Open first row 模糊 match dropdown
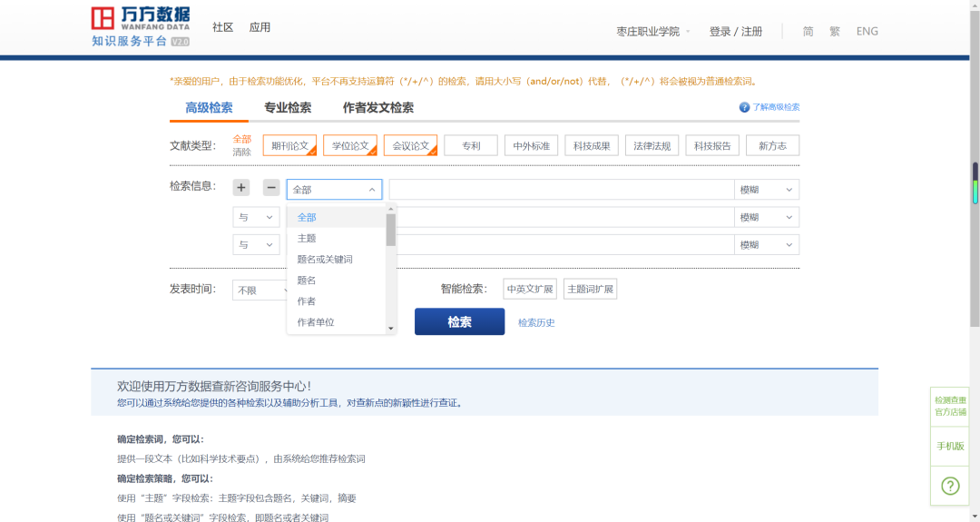Screen dimensions: 980x522 766,190
